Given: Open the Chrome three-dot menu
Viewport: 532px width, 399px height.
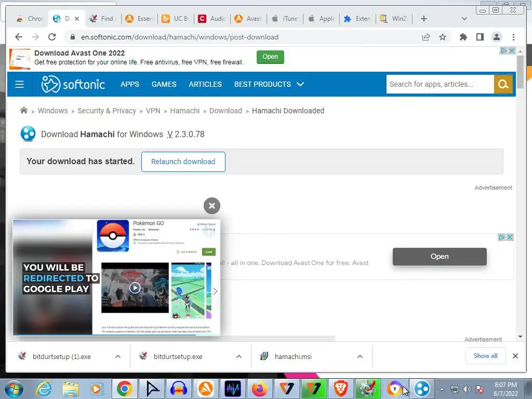Looking at the screenshot, I should pos(513,37).
